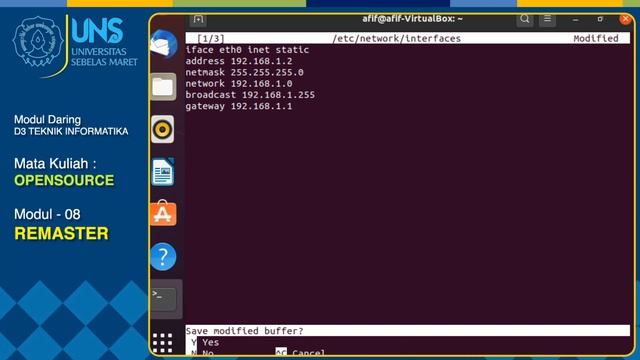Choose Cancel in nano save prompt
Viewport: 640px width, 360px height.
tap(300, 352)
